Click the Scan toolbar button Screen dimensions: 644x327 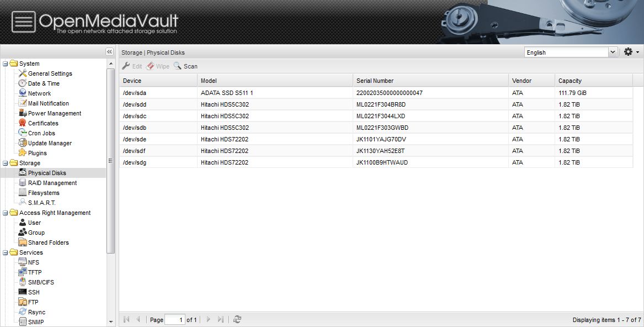[x=185, y=66]
